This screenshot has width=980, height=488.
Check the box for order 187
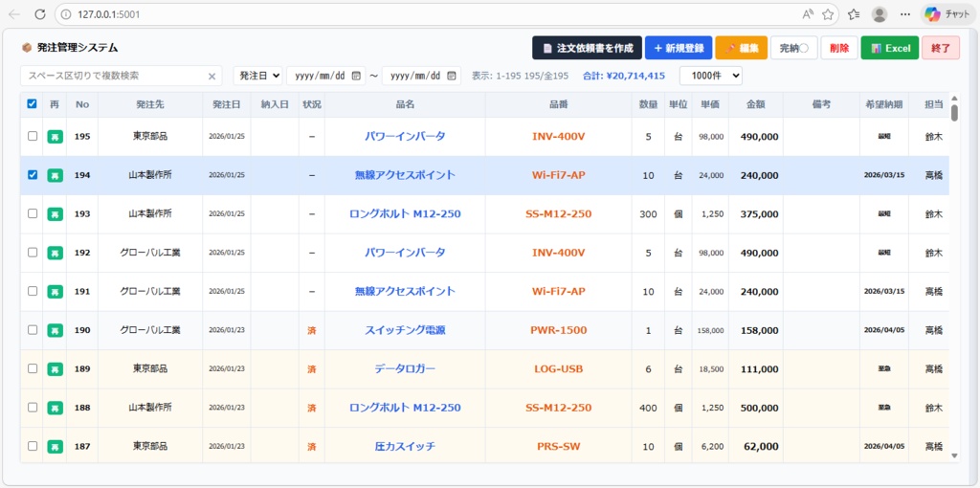click(x=33, y=446)
